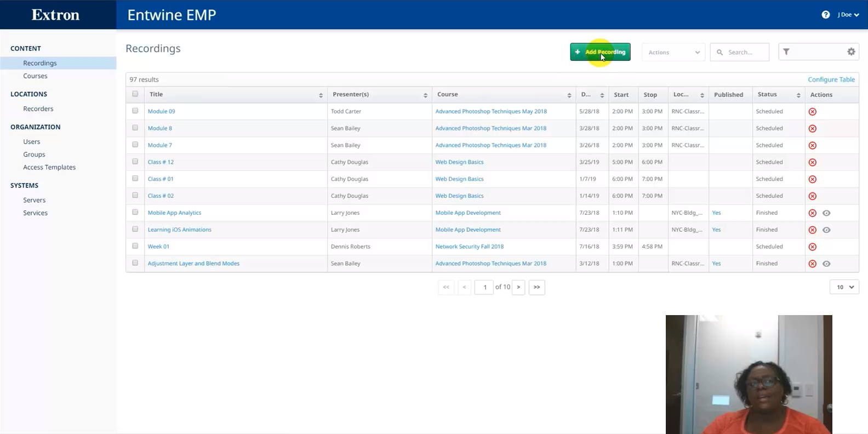The width and height of the screenshot is (868, 434).
Task: Click the Add Recording button
Action: tap(600, 52)
